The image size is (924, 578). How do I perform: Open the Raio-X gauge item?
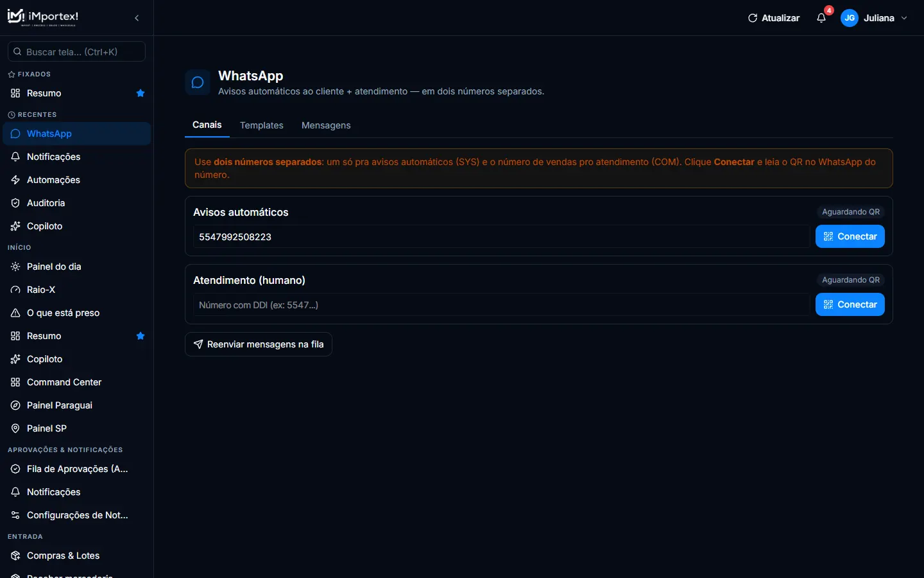[76, 290]
